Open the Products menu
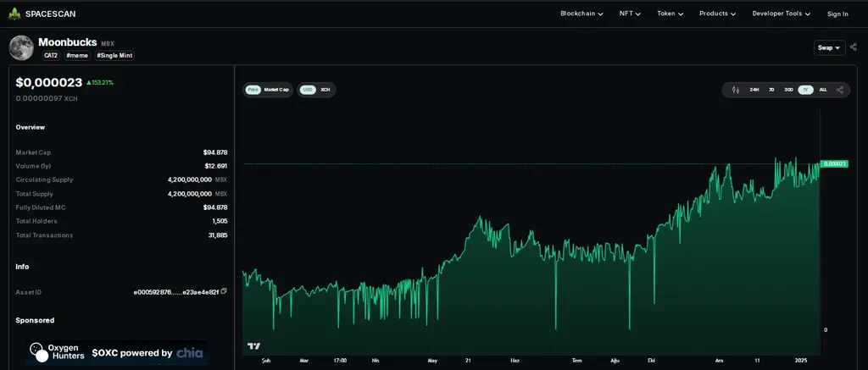The image size is (868, 370). pos(717,14)
